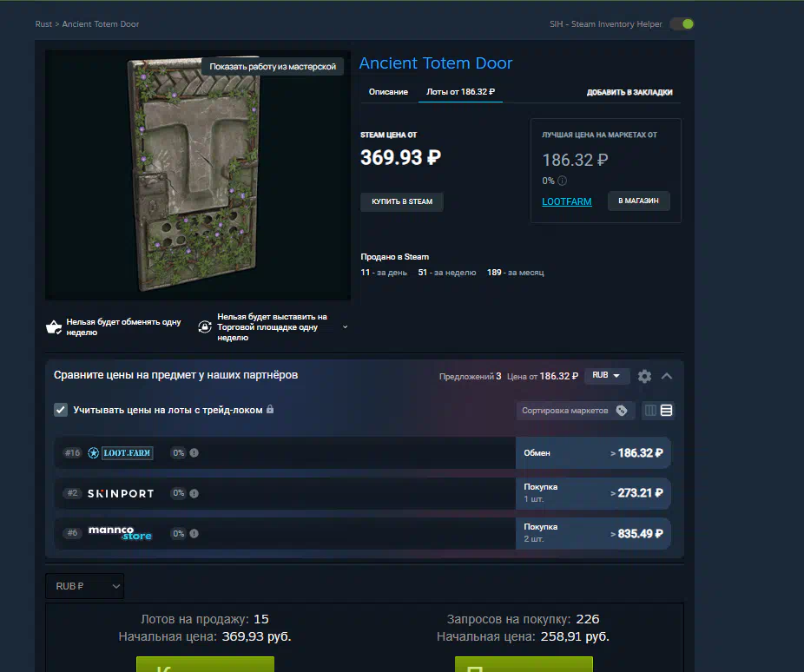
Task: Open the info icon beside best-price 0%
Action: [562, 181]
